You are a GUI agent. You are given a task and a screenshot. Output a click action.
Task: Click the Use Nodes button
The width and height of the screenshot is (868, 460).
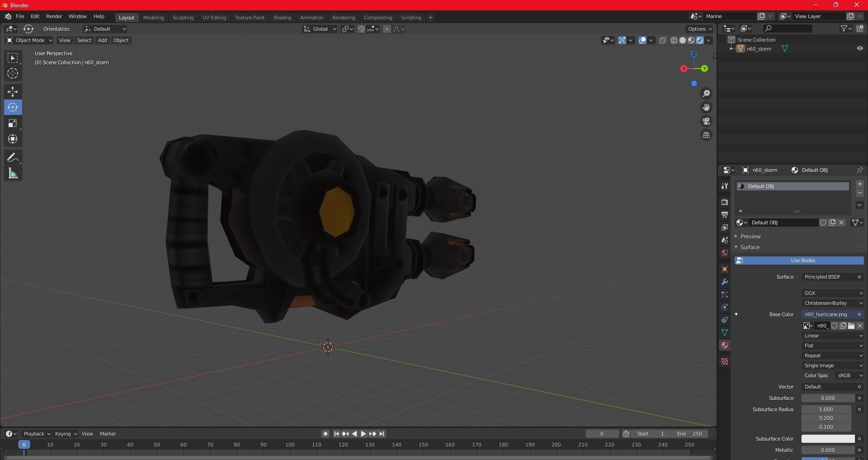(799, 261)
